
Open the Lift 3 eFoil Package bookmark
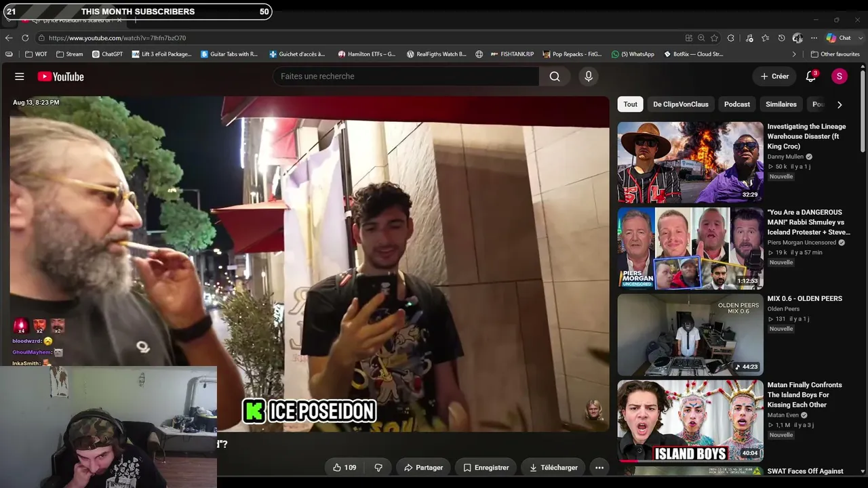(162, 54)
